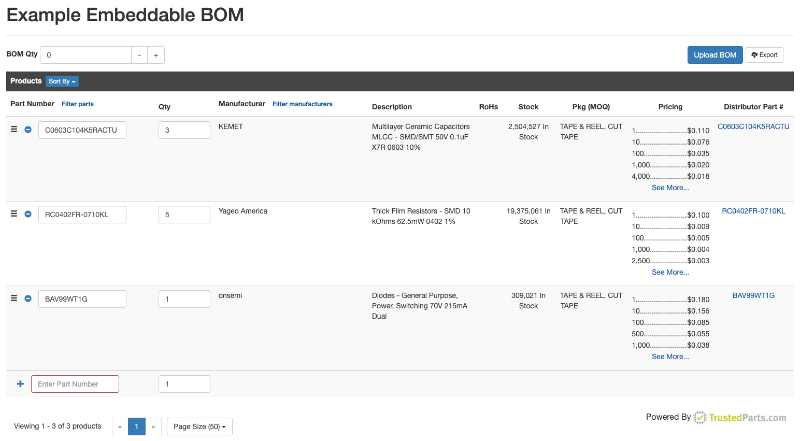Click the Thick Film Resistors description
This screenshot has width=800, height=441.
click(421, 216)
